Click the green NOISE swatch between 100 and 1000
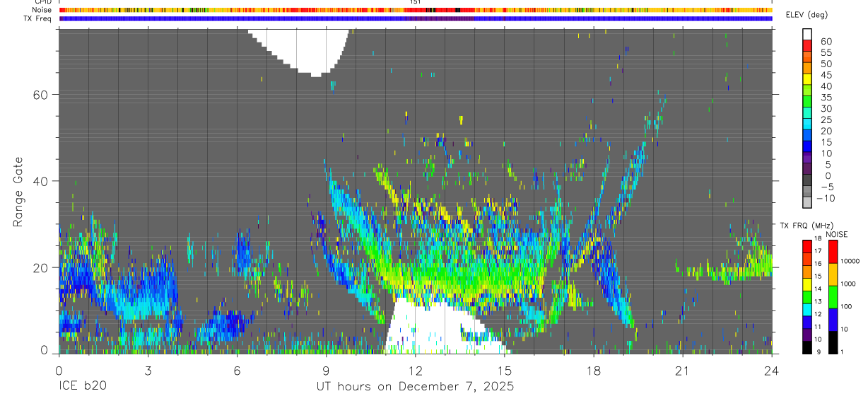Viewport: 868px width, 401px height. pyautogui.click(x=833, y=297)
